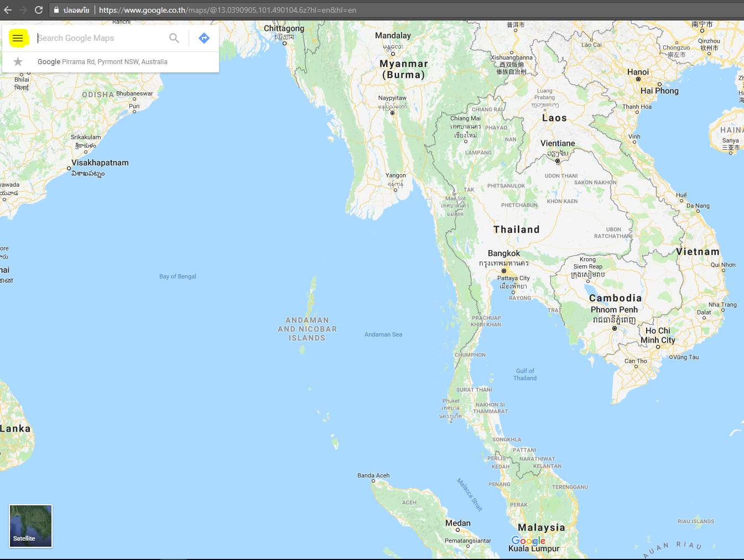The width and height of the screenshot is (744, 560).
Task: Click the star icon for the saved place
Action: [x=18, y=62]
